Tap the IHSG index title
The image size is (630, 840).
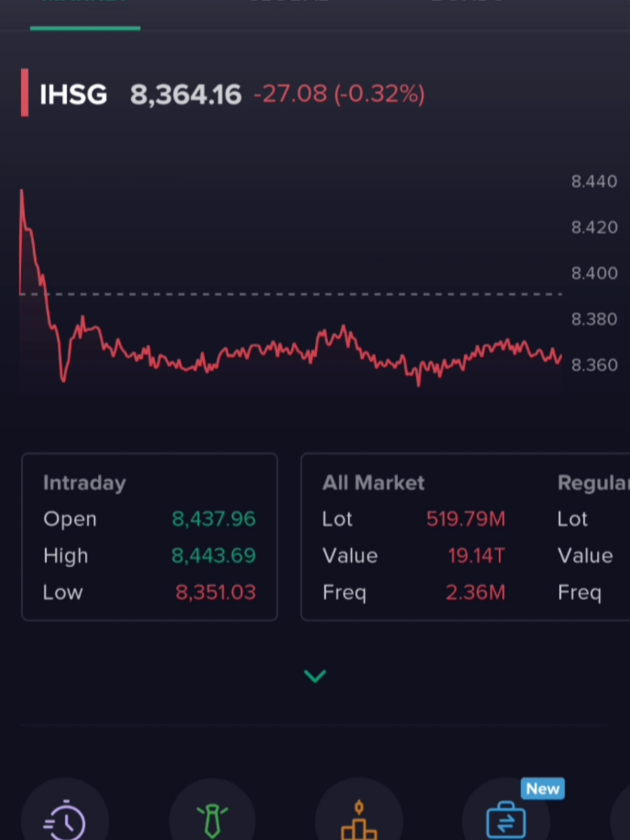pyautogui.click(x=73, y=94)
